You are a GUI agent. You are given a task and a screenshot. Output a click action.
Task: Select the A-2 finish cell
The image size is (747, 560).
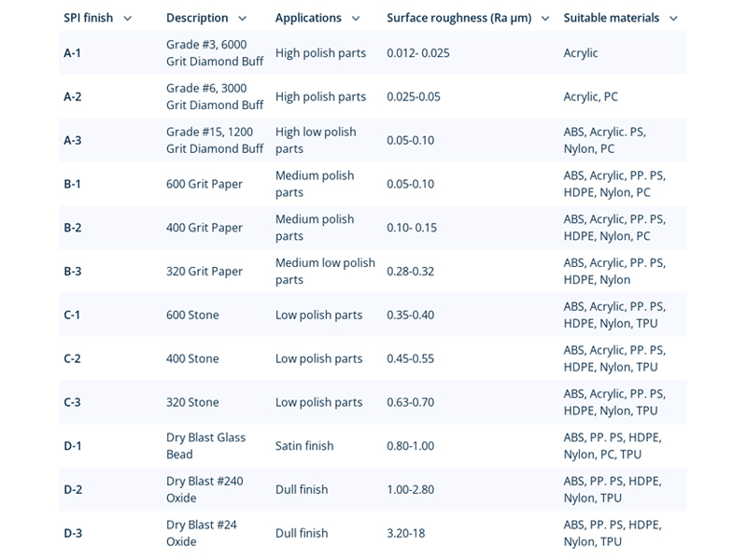pos(73,97)
